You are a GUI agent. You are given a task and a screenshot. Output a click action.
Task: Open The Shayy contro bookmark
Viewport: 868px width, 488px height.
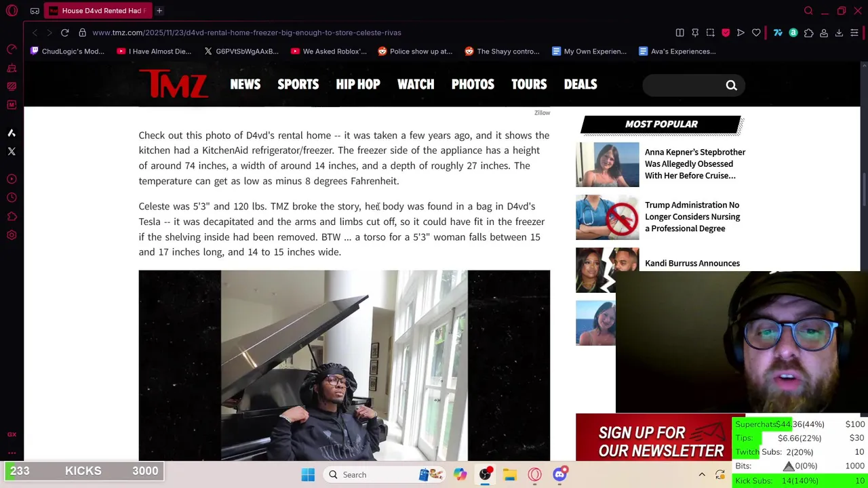502,52
